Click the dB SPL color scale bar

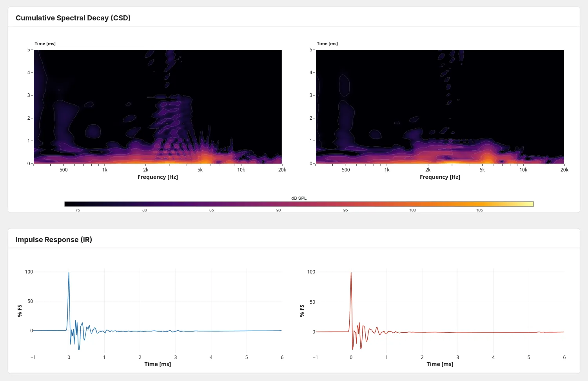coord(299,204)
